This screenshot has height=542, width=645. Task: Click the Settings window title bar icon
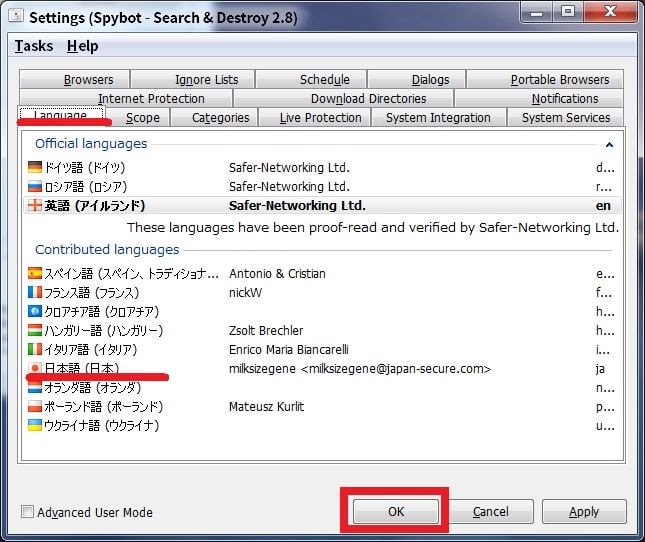point(16,16)
